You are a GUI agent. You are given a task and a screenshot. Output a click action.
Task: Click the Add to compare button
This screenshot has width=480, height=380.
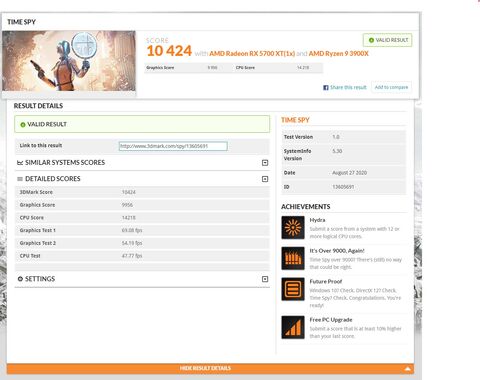(x=391, y=87)
